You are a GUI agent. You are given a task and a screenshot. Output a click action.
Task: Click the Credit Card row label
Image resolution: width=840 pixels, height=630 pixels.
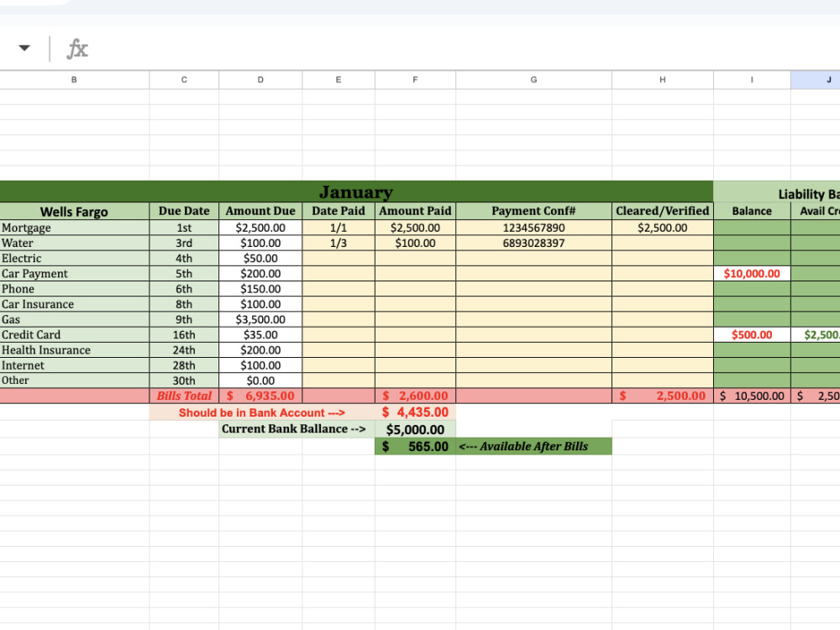coord(31,335)
